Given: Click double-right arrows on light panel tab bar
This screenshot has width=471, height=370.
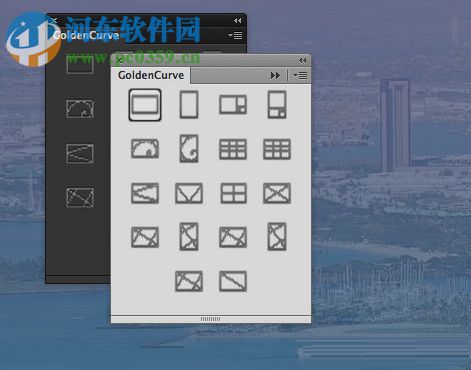Looking at the screenshot, I should tap(275, 76).
